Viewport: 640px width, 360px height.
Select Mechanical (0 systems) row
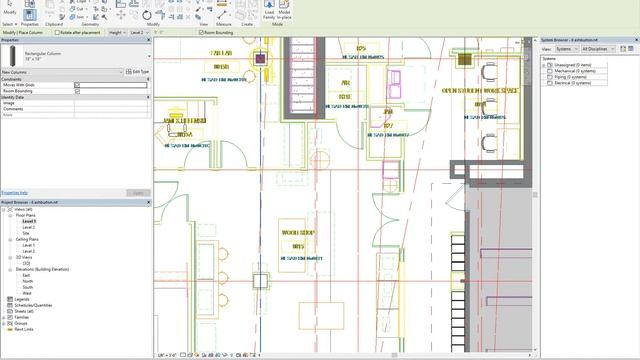point(575,71)
